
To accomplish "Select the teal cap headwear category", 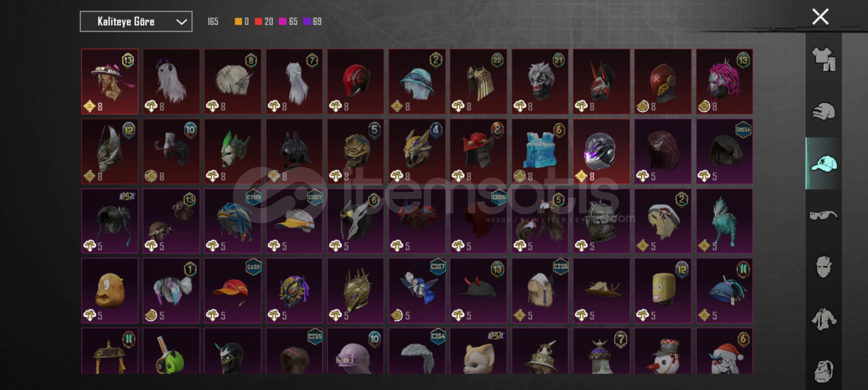I will click(x=824, y=164).
